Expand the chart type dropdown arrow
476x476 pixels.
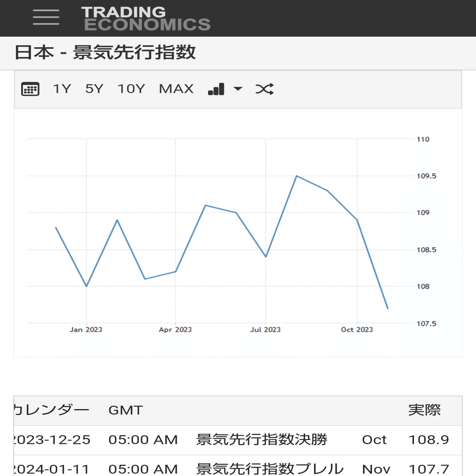[238, 89]
